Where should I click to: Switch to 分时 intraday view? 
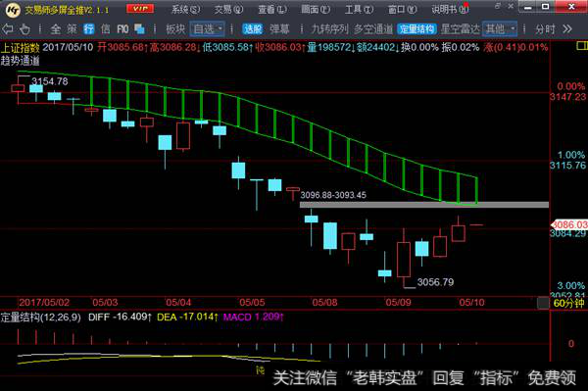545,28
